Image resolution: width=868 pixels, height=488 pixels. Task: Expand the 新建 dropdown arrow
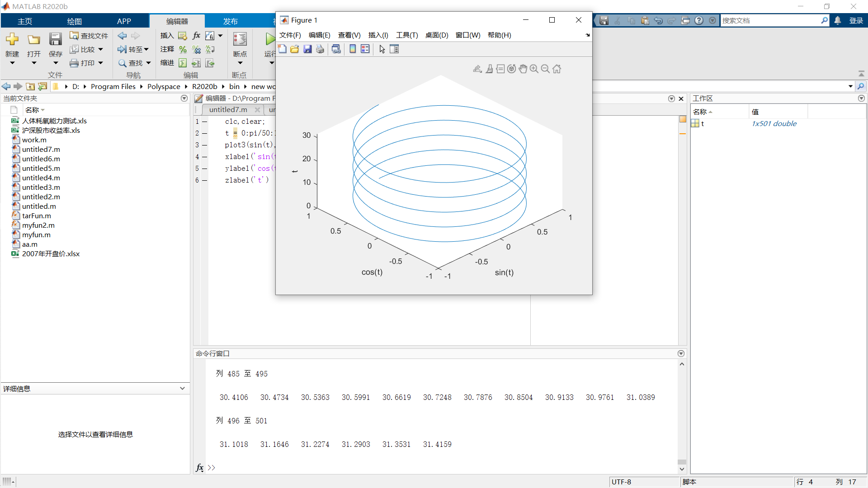12,63
